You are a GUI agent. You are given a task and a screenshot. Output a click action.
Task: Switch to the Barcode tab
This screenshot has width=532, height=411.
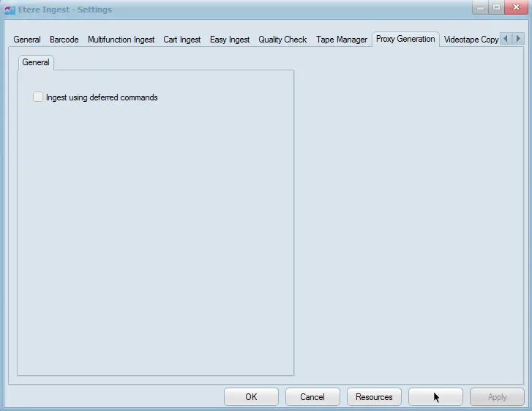click(x=64, y=40)
